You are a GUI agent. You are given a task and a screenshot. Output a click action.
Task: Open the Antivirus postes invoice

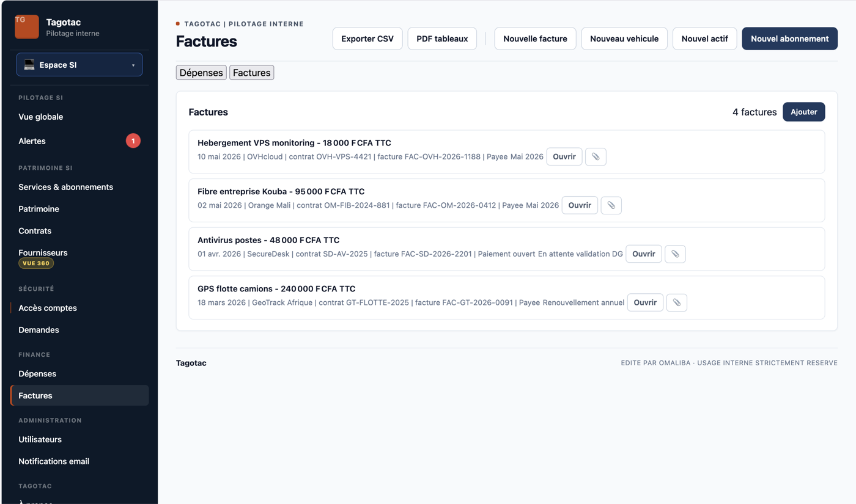[x=643, y=254]
